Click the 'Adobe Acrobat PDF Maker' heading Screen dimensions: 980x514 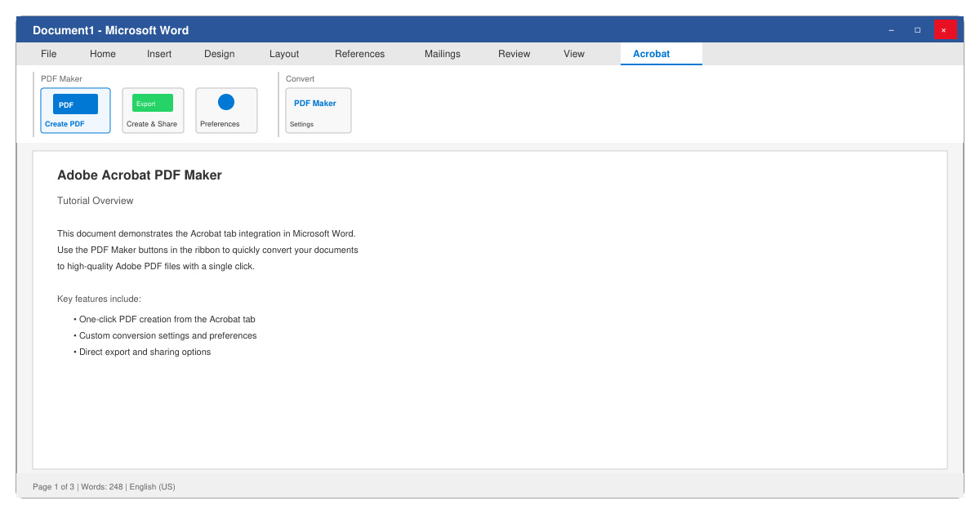[x=140, y=175]
